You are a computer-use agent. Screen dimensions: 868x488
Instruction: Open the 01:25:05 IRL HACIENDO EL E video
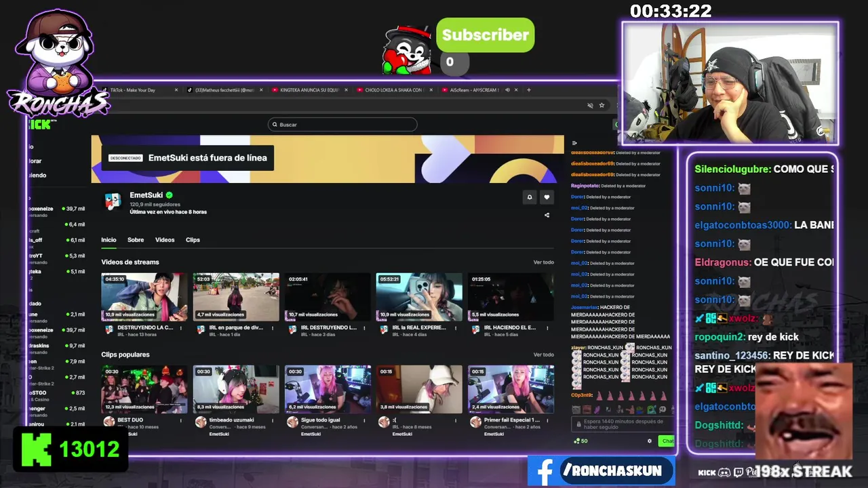pos(511,297)
